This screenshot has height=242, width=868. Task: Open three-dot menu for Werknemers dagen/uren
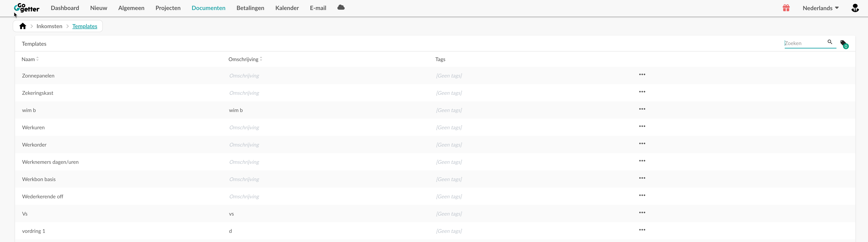point(642,161)
